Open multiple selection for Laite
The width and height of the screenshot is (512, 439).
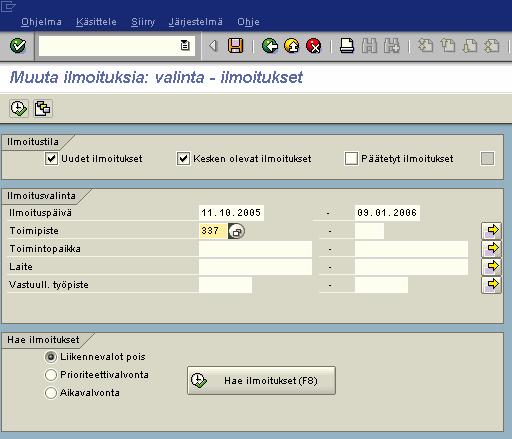coord(491,267)
